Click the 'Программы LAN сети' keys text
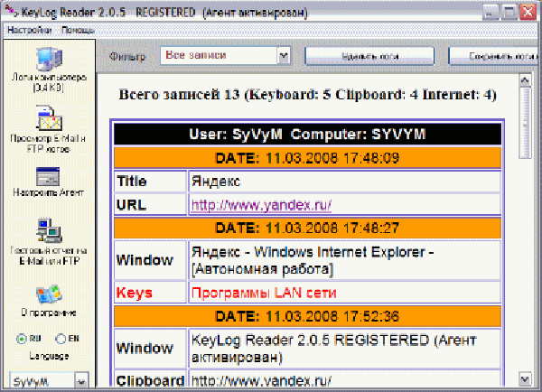This screenshot has width=542, height=392. tap(264, 294)
